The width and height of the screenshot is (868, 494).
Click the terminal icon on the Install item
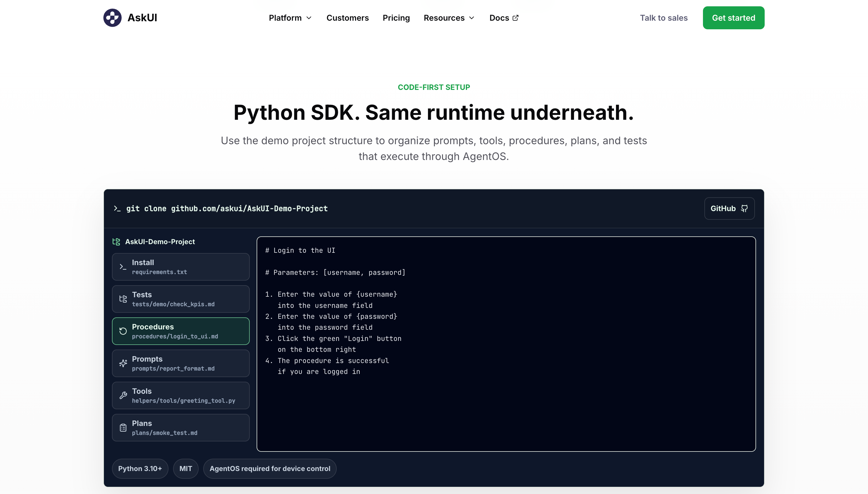(123, 267)
